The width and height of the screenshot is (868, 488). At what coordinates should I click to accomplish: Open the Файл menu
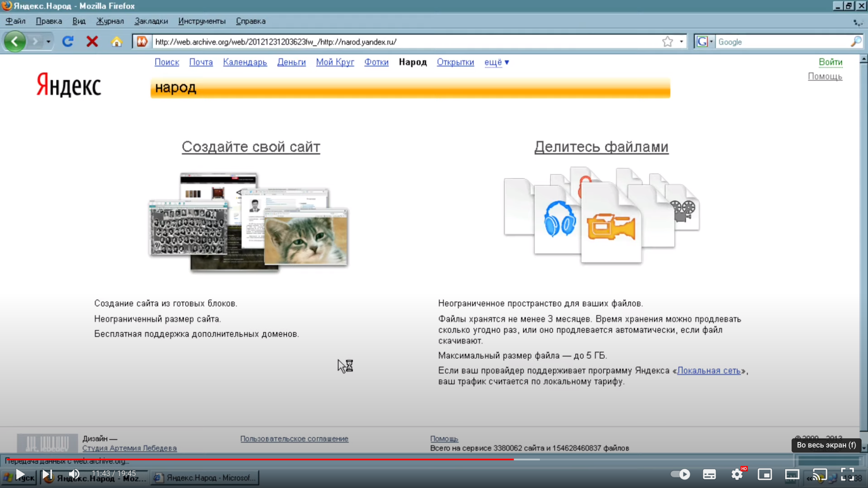pos(16,21)
